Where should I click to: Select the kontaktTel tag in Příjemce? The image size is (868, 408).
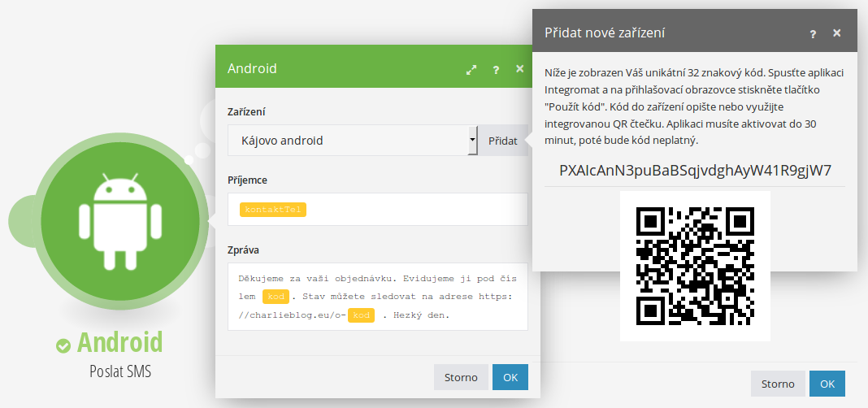coord(273,210)
